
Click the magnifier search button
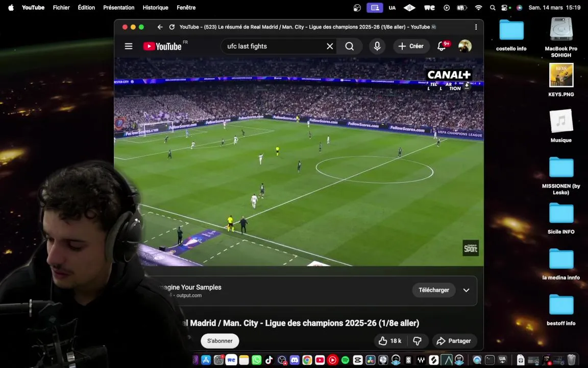pyautogui.click(x=350, y=46)
